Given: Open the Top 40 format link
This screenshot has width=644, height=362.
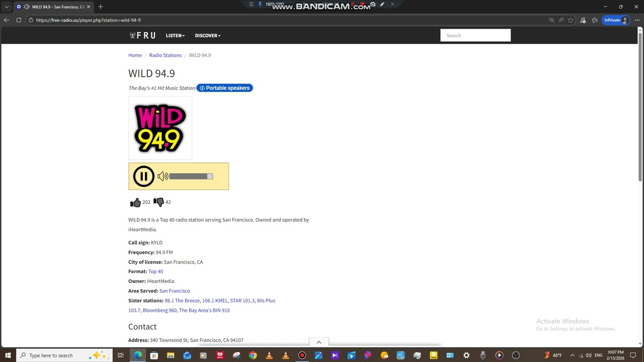Looking at the screenshot, I should pyautogui.click(x=155, y=271).
